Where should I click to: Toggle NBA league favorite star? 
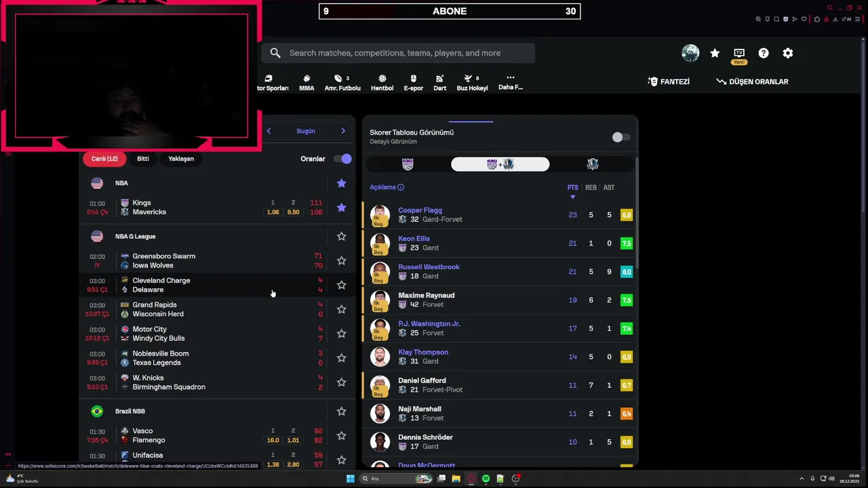(x=341, y=183)
